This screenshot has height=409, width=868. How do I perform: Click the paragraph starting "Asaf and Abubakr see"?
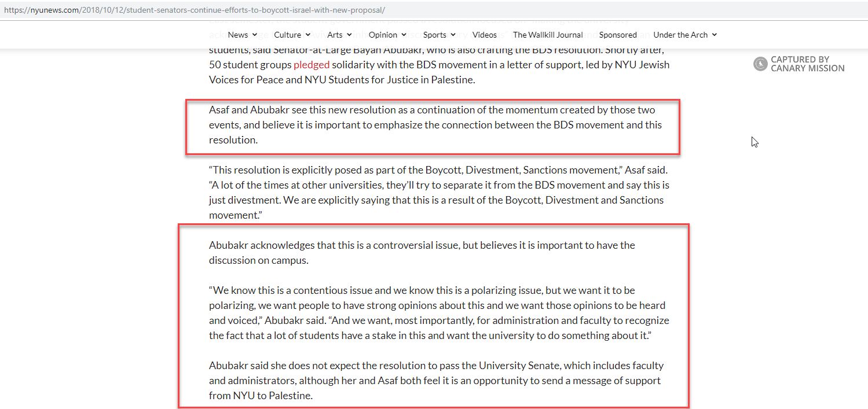435,124
